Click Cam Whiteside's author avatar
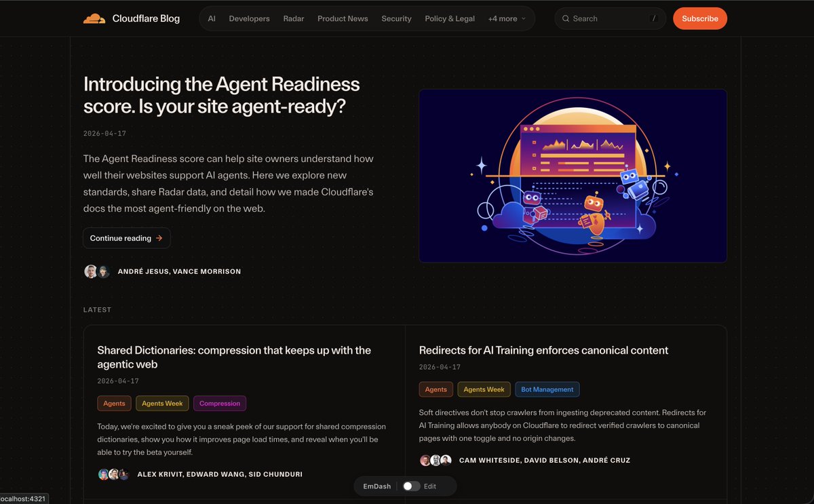Viewport: 814px width, 504px height. point(425,460)
